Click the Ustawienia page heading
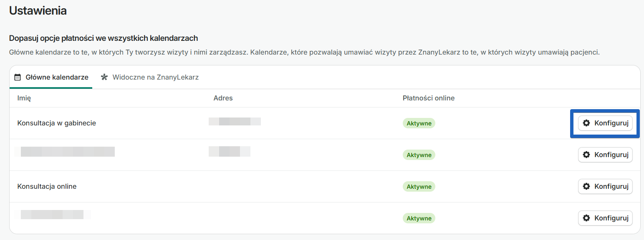Image resolution: width=644 pixels, height=240 pixels. (x=38, y=11)
